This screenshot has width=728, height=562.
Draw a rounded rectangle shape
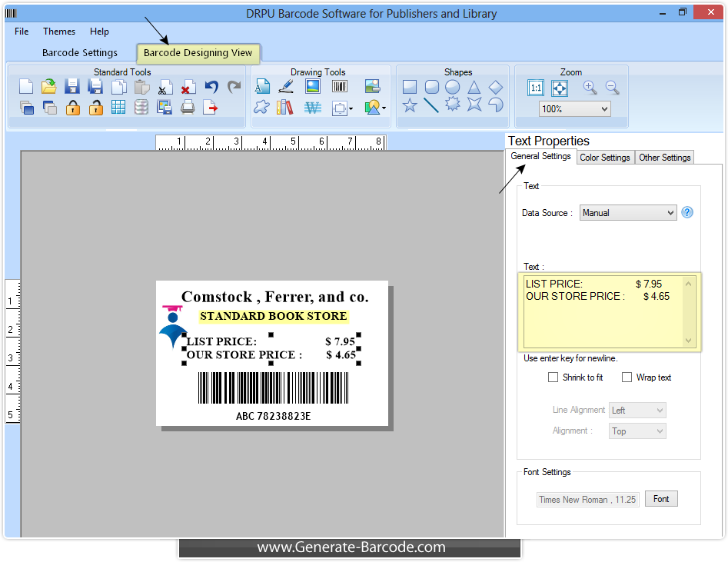[432, 88]
